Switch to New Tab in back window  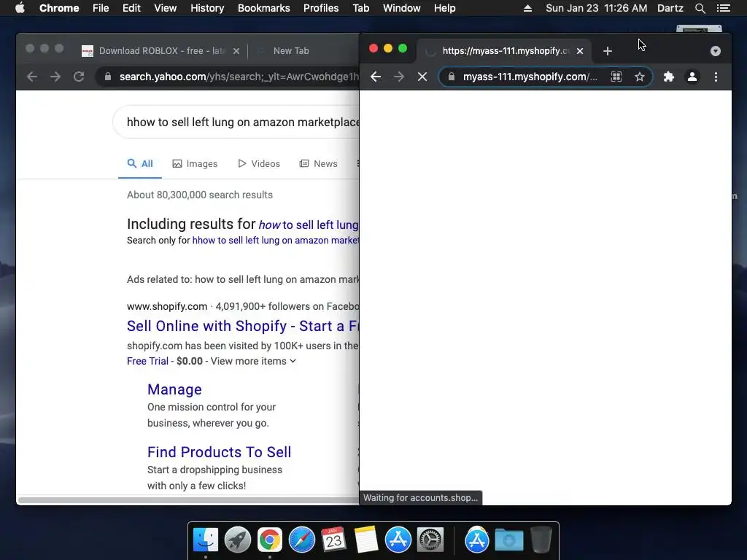pyautogui.click(x=291, y=50)
